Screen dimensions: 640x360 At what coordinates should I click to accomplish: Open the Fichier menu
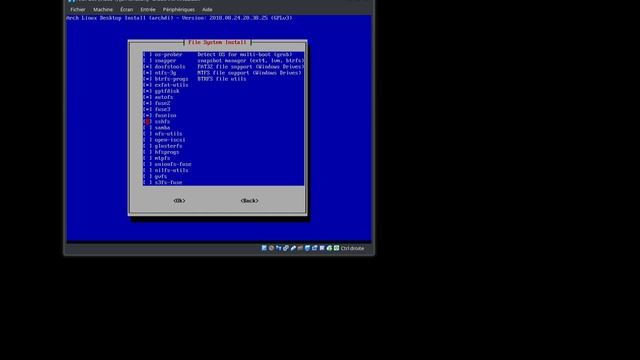click(78, 9)
